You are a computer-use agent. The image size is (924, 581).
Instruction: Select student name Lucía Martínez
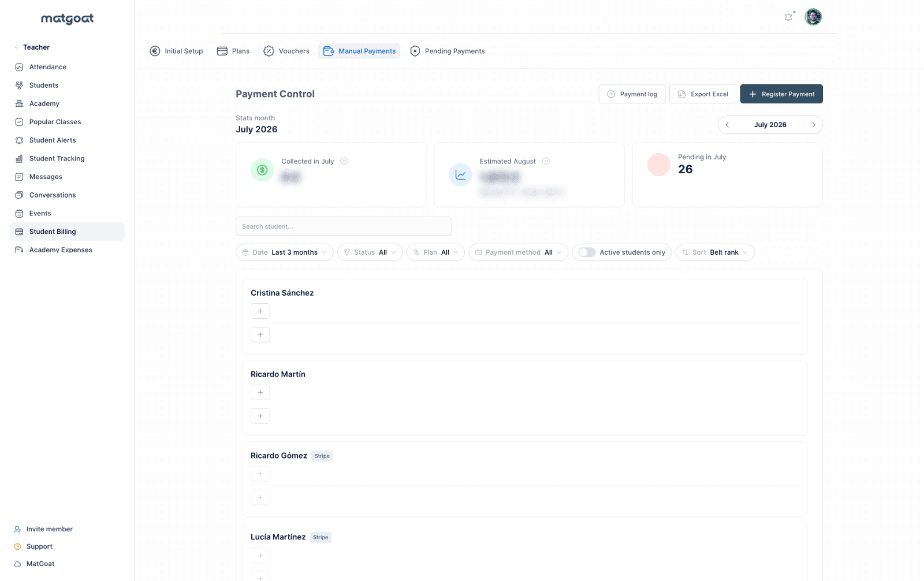click(x=278, y=537)
